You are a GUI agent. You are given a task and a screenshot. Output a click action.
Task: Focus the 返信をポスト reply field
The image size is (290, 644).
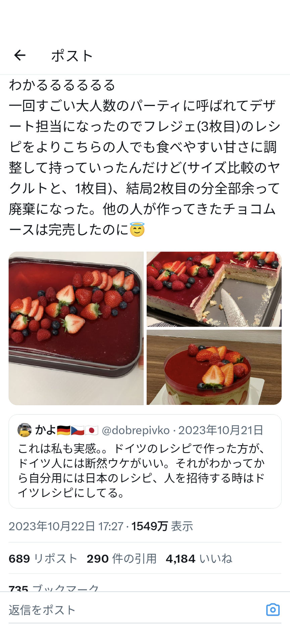(134, 610)
